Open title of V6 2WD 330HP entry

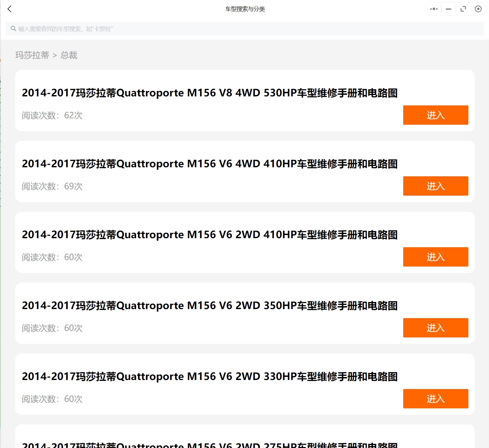(210, 376)
